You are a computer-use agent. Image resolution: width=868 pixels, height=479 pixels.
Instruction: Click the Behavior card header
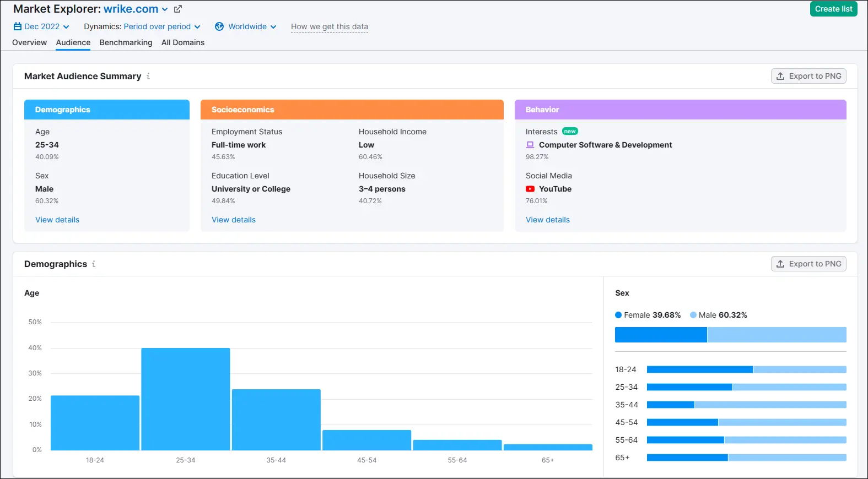pyautogui.click(x=681, y=110)
